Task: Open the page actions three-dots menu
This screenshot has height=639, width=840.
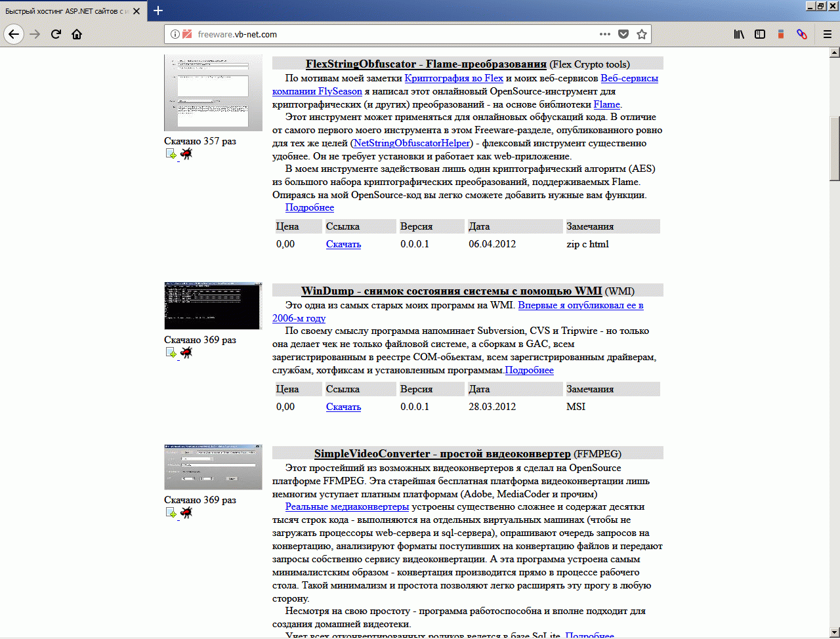Action: [x=605, y=34]
